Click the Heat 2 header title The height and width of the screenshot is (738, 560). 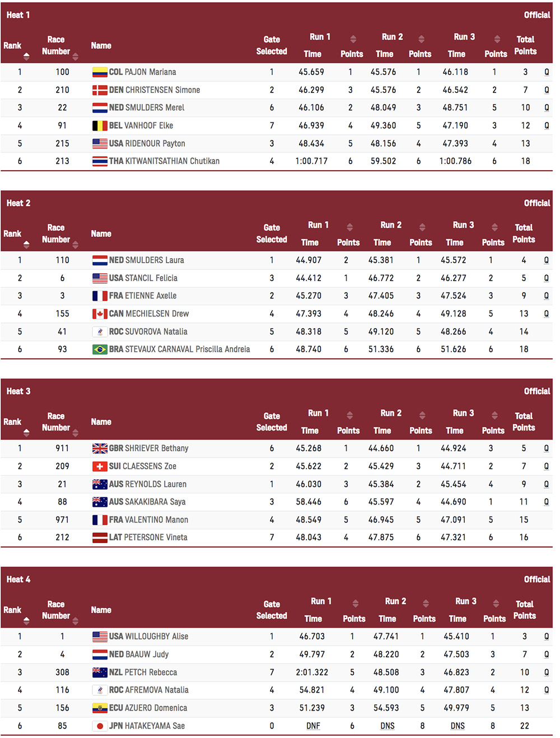(x=18, y=203)
